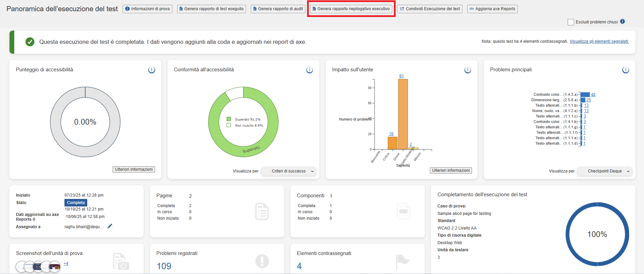
Task: Open Criteri di successo dropdown
Action: (289, 171)
